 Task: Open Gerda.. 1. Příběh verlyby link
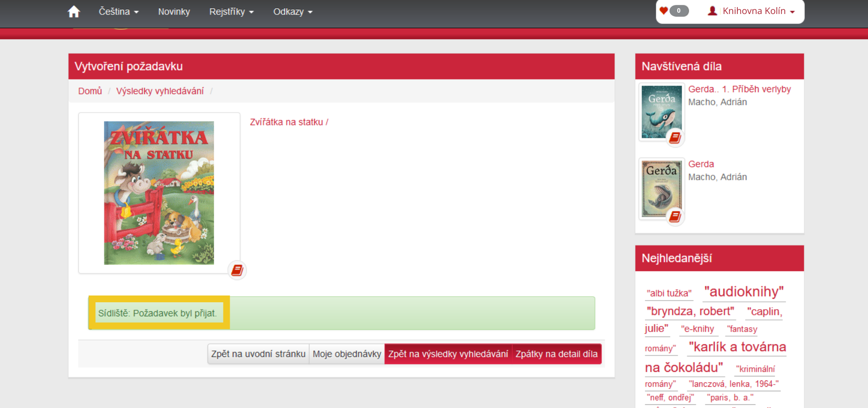[740, 89]
